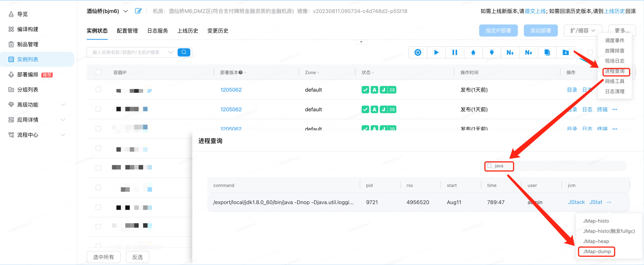This screenshot has width=644, height=265.
Task: Open the 酒仙桥(bjm6) datacenter dropdown
Action: 126,11
